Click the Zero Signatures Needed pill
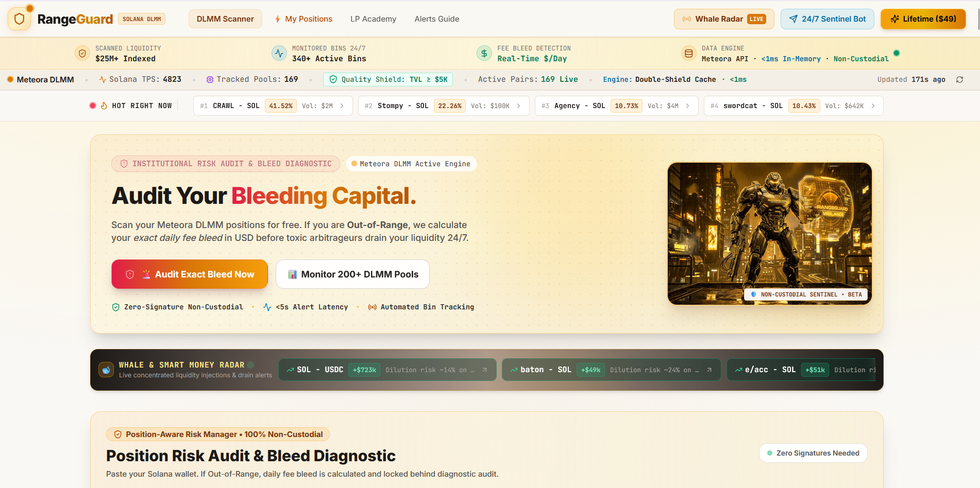 click(813, 453)
